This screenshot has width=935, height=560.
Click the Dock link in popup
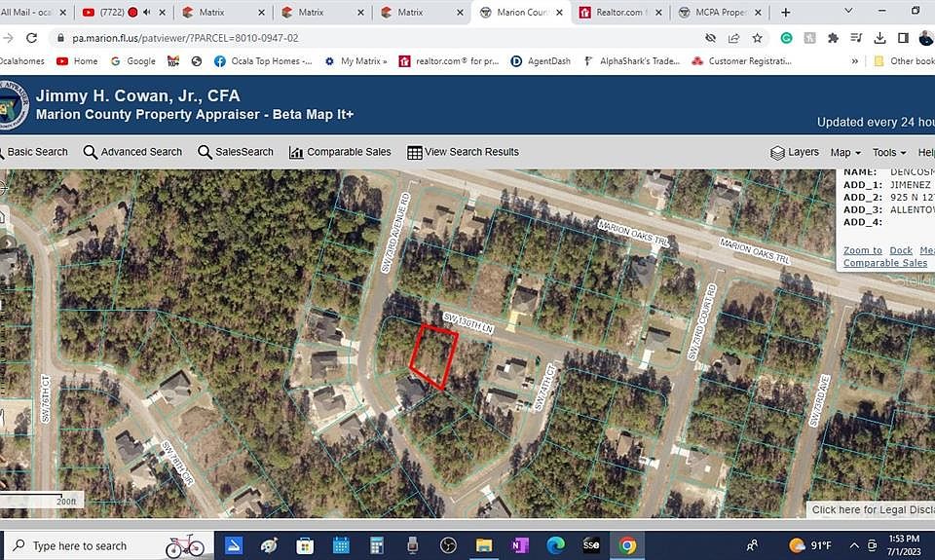pyautogui.click(x=901, y=250)
